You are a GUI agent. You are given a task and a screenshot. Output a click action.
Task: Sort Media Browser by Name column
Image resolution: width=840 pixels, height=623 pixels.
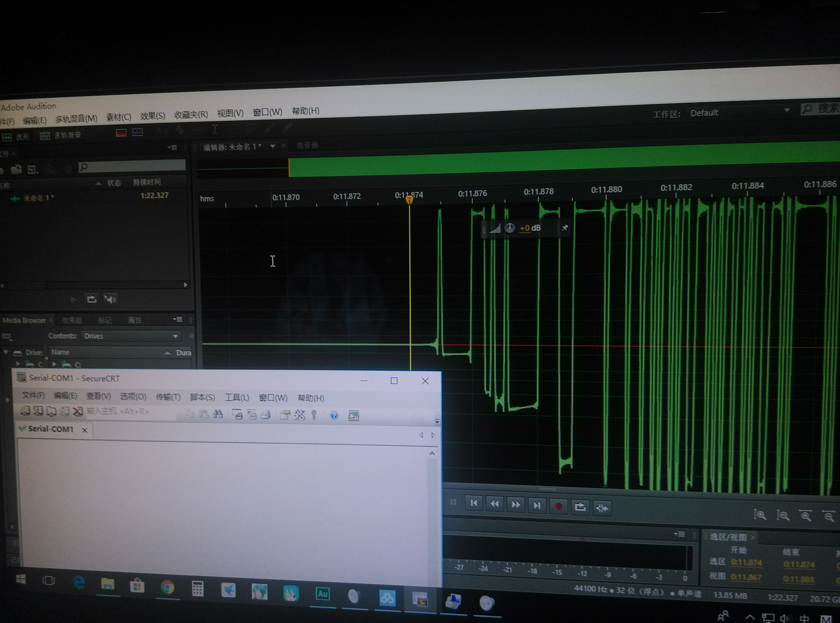tap(111, 352)
